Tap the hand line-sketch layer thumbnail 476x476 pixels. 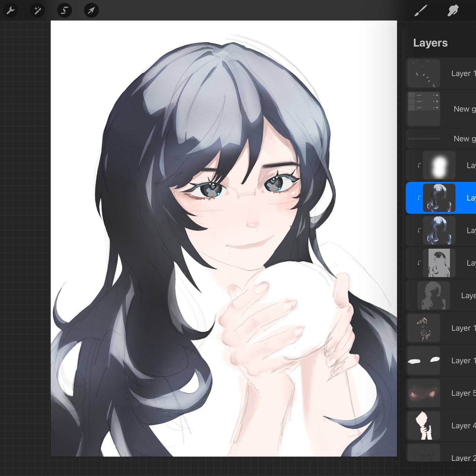click(x=424, y=328)
